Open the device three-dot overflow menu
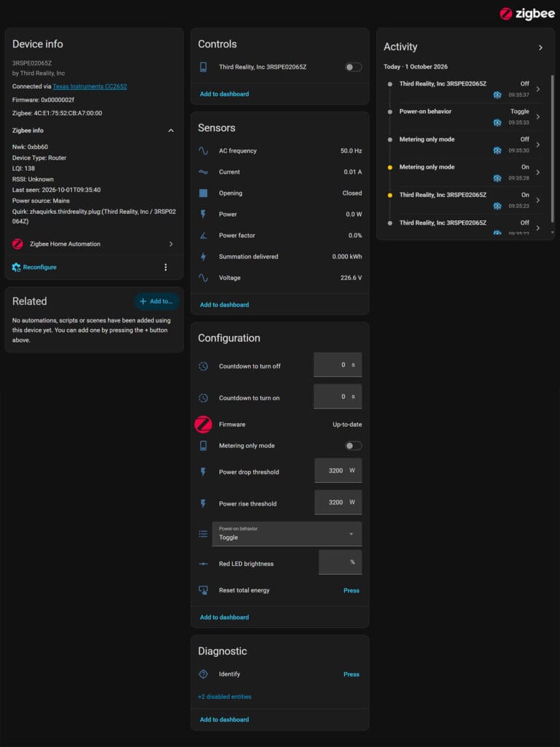The width and height of the screenshot is (560, 747). pos(166,267)
